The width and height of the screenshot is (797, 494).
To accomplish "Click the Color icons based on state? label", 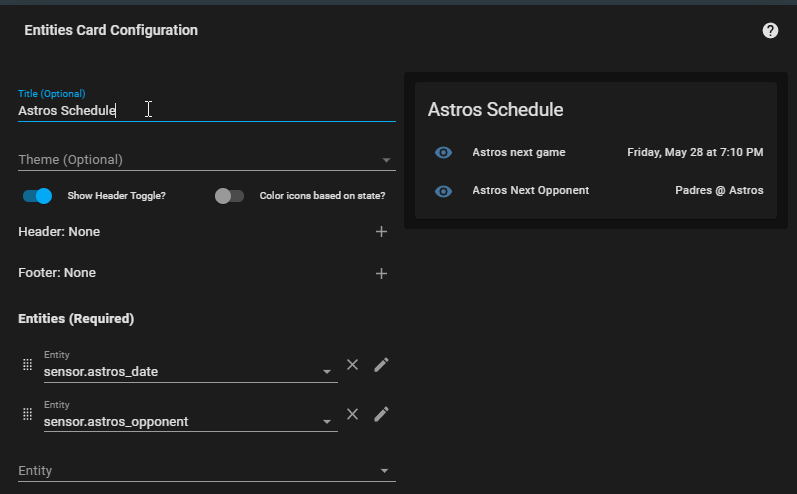I will (x=322, y=196).
